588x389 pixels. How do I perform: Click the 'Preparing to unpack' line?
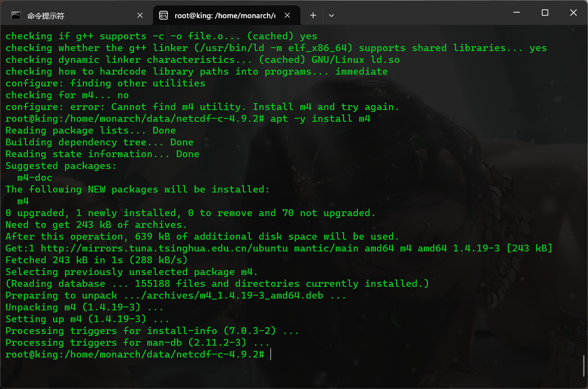[176, 296]
